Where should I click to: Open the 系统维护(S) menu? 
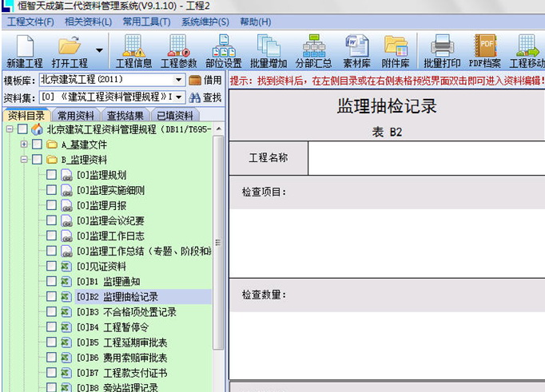coord(205,22)
